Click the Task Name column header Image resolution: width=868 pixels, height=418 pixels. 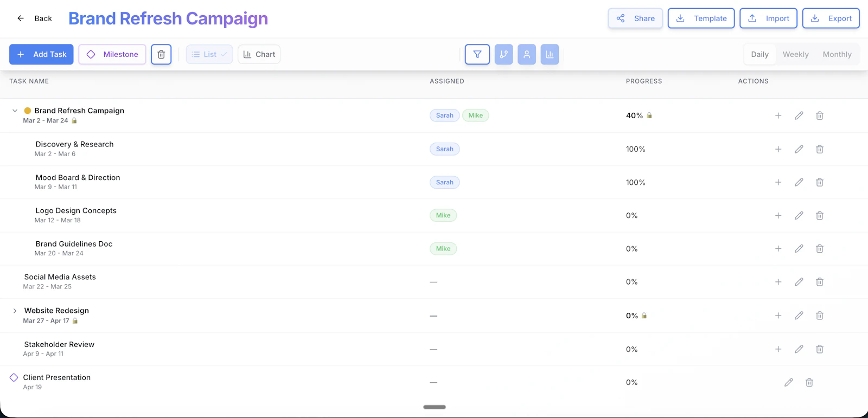[x=29, y=81]
